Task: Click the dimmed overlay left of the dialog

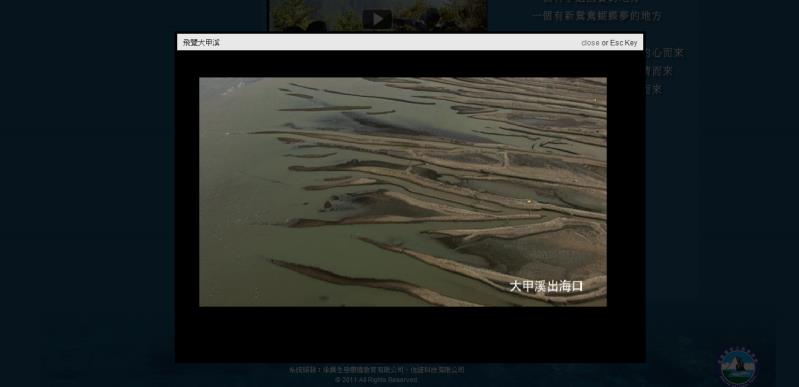Action: [x=87, y=194]
